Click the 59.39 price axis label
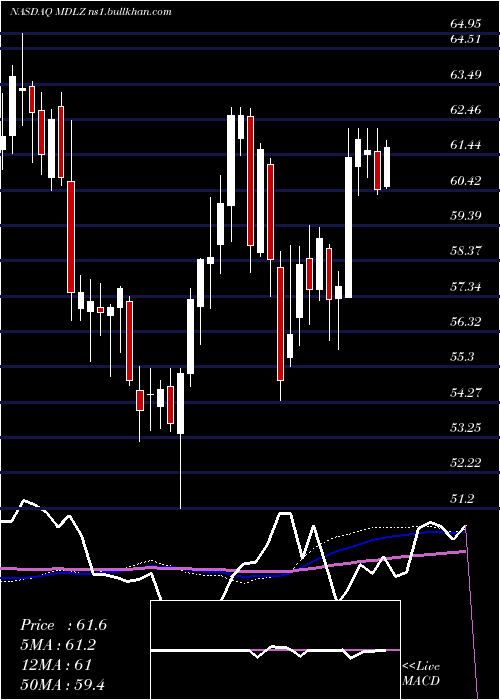Image resolution: width=500 pixels, height=700 pixels. coord(466,216)
